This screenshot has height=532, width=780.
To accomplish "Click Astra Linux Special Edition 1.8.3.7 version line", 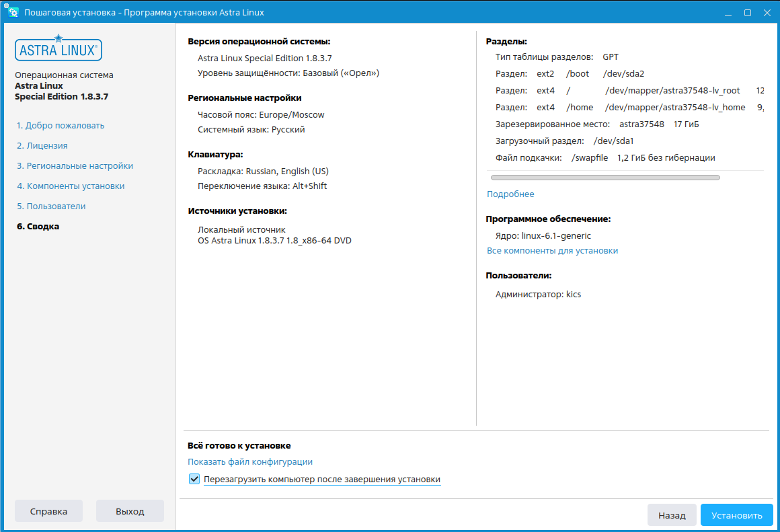I will (x=265, y=59).
